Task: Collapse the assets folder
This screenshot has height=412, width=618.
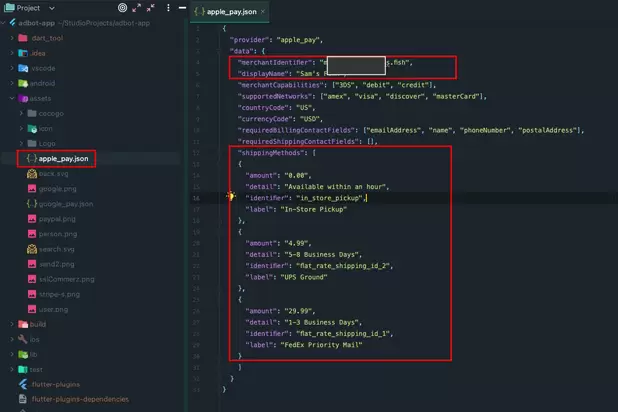Action: coord(12,98)
